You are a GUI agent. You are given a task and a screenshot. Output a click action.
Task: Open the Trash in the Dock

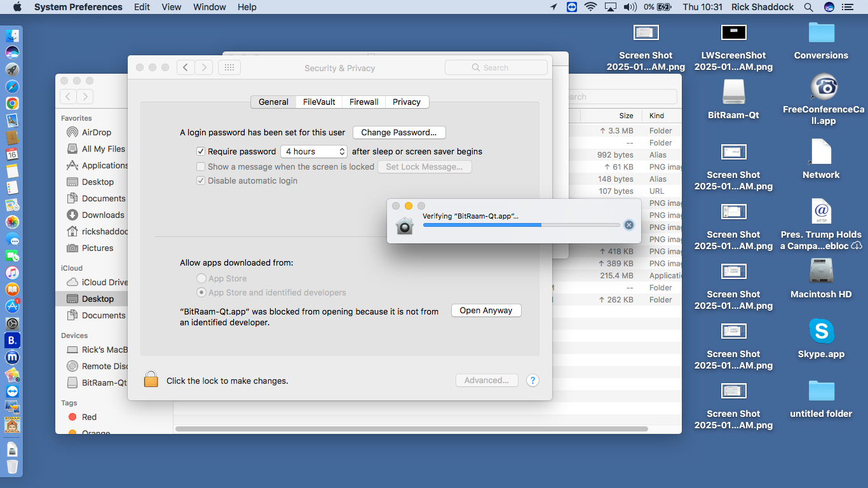click(x=12, y=467)
